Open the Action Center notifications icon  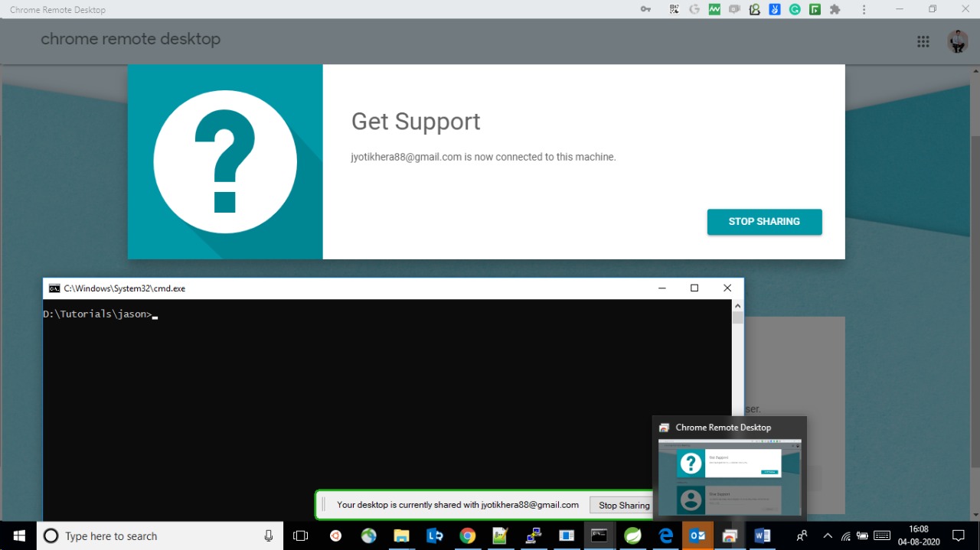click(959, 535)
